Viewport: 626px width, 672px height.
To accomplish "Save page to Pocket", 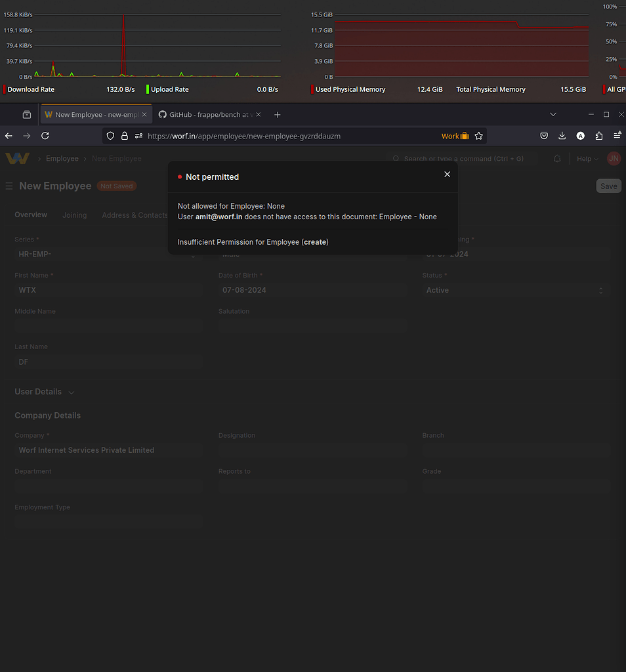I will (544, 136).
